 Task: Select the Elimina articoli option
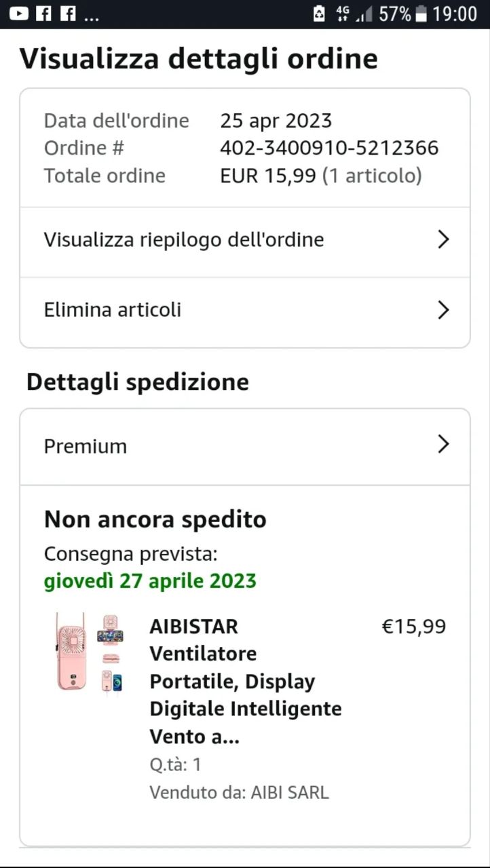pos(113,310)
